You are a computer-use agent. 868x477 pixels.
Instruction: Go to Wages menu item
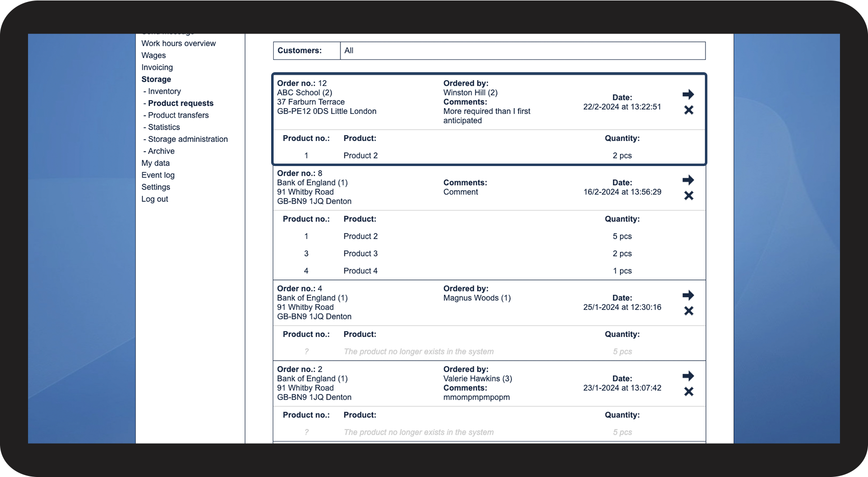tap(154, 56)
